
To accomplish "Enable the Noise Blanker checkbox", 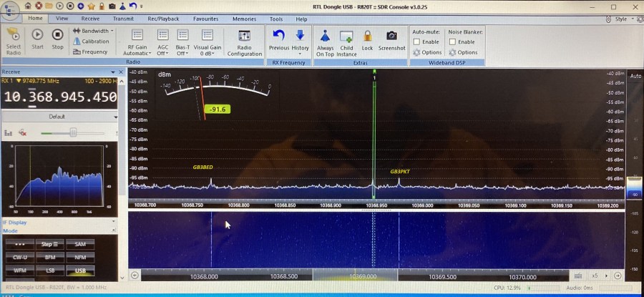I will [453, 42].
